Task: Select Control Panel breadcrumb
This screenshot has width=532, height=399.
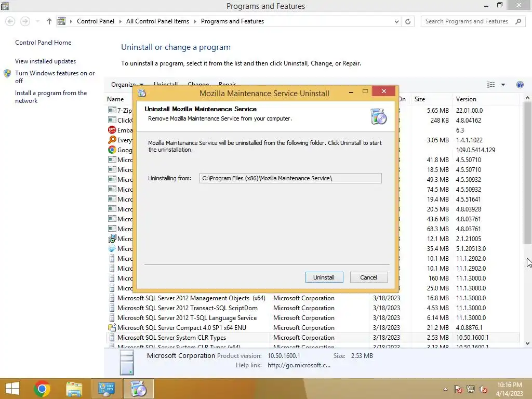Action: click(96, 21)
